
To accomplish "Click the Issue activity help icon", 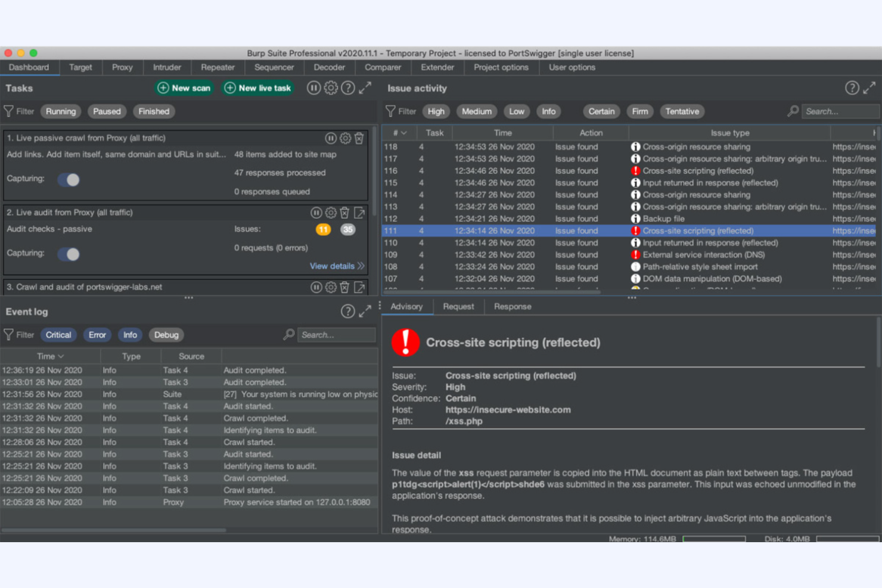I will point(852,88).
